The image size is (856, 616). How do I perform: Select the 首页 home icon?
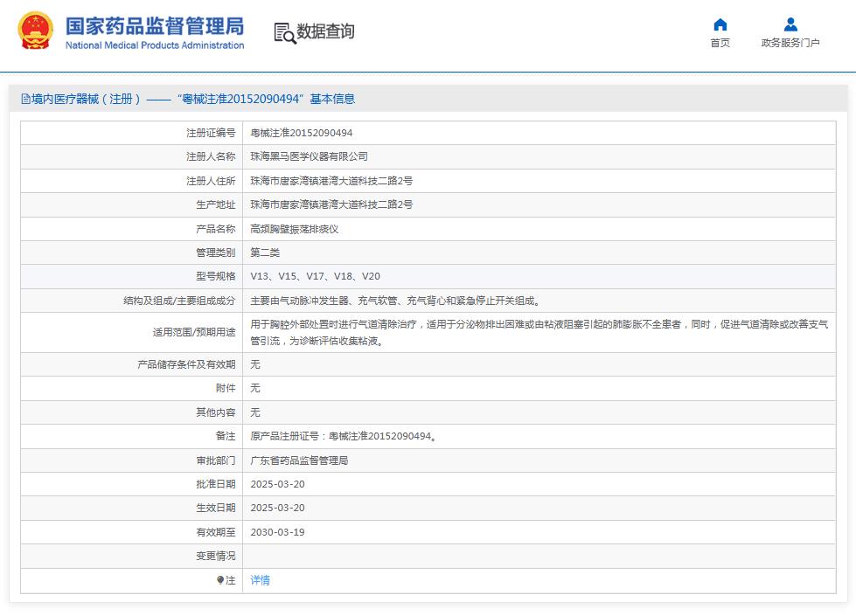719,24
